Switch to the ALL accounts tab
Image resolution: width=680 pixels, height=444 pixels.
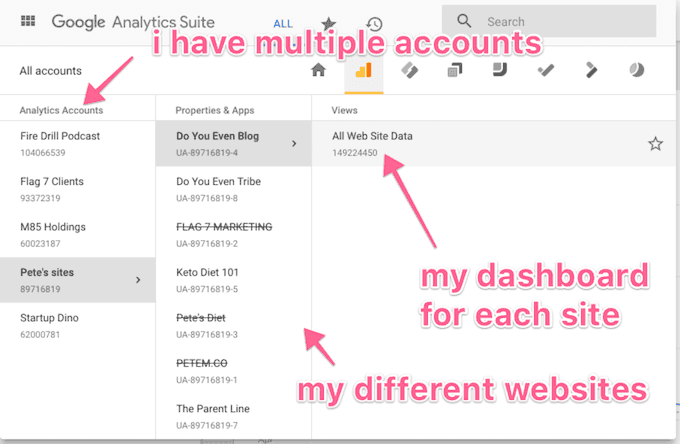(283, 24)
